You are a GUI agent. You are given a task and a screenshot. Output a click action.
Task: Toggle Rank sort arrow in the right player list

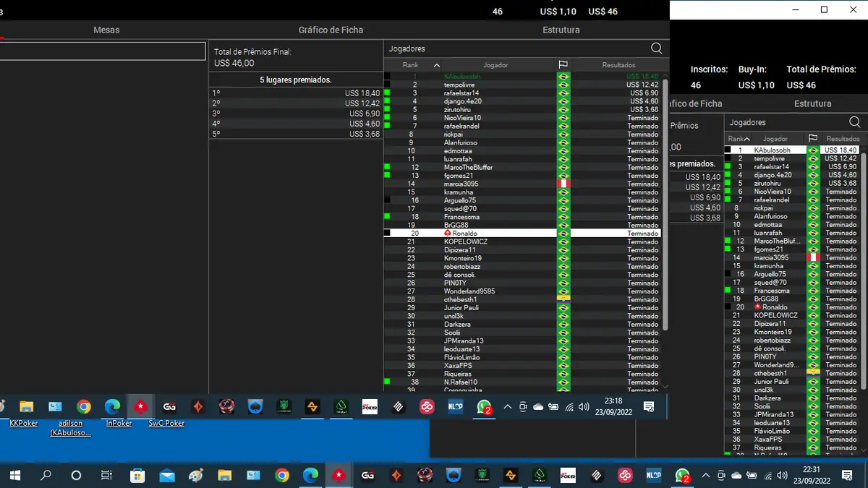[746, 139]
